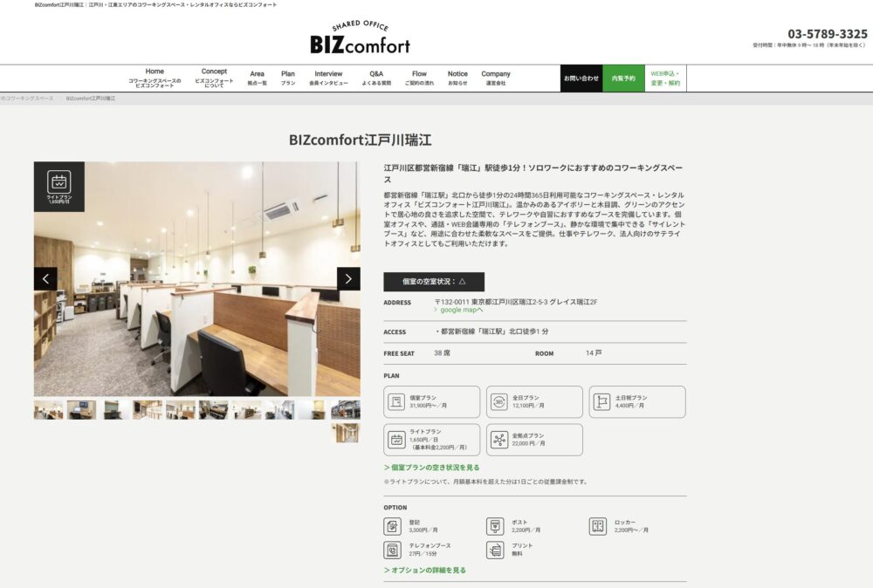Click the プリント printer option icon
The image size is (873, 588).
click(495, 550)
